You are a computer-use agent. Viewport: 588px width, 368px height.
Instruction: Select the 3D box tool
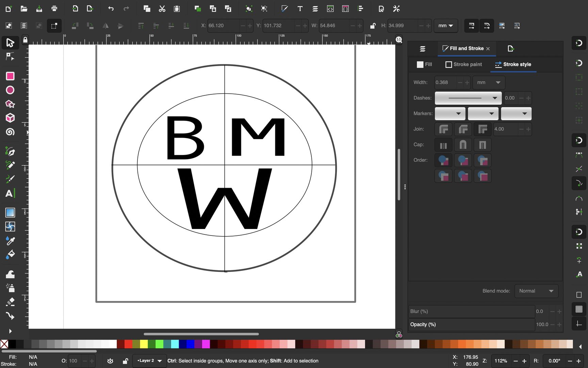click(x=10, y=118)
